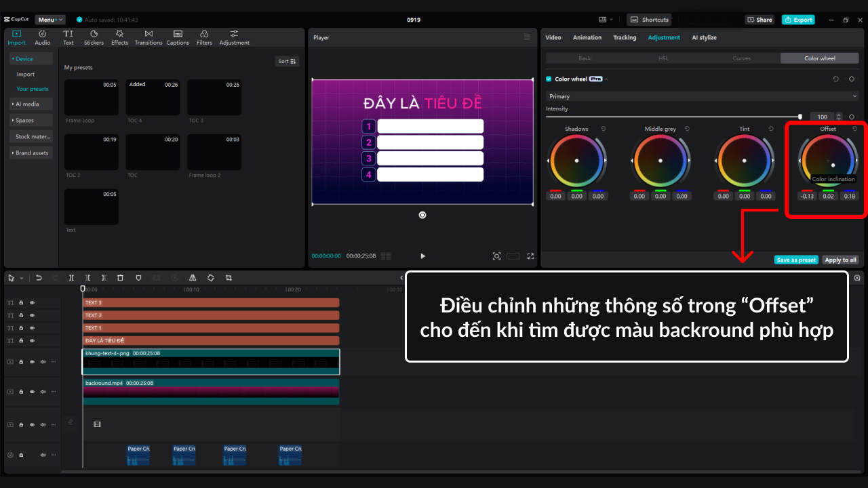Open the Stickers library tab
Screen dimensions: 868x488
(x=94, y=37)
